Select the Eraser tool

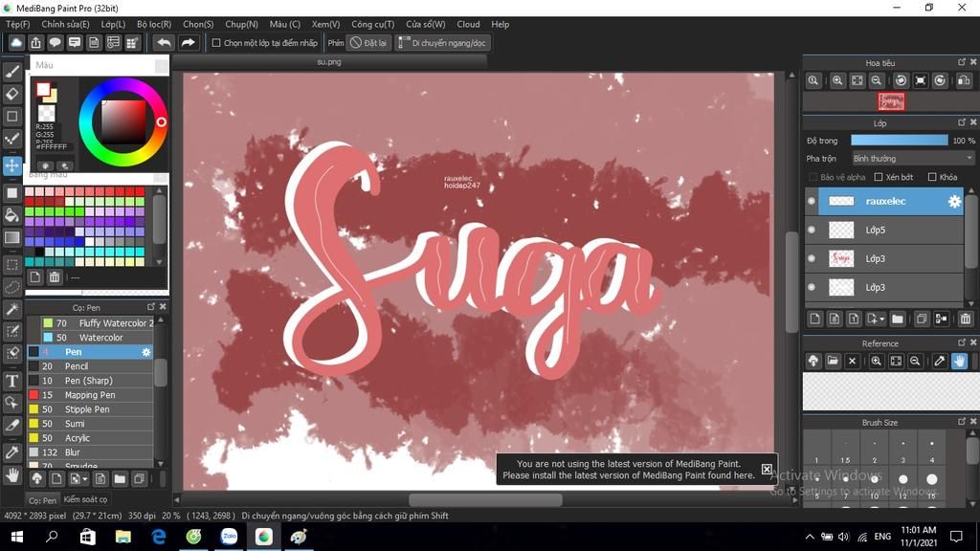pyautogui.click(x=11, y=94)
